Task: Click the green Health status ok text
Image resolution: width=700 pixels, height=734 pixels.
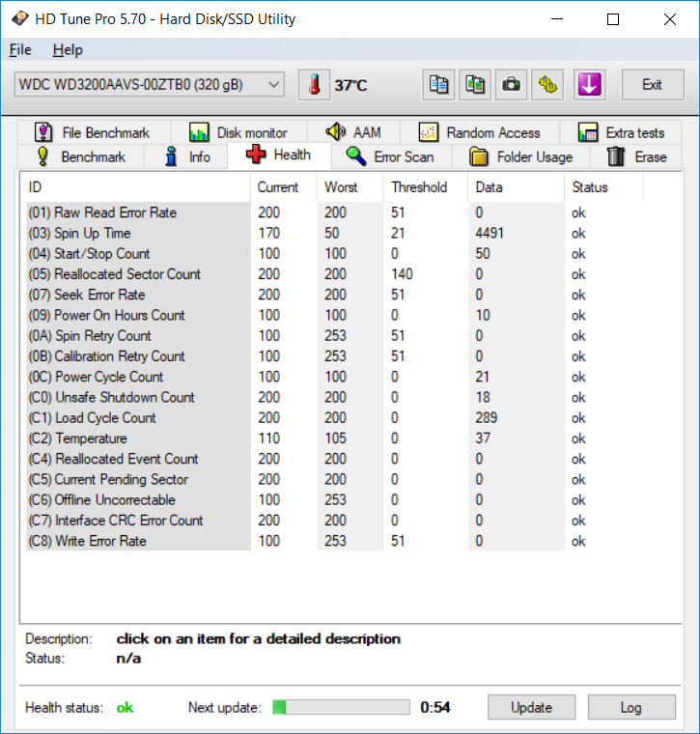Action: click(x=125, y=707)
